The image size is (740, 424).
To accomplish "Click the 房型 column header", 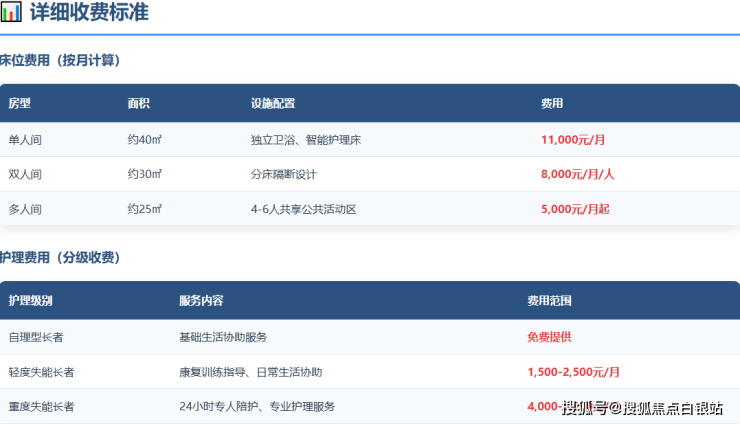I will [20, 103].
